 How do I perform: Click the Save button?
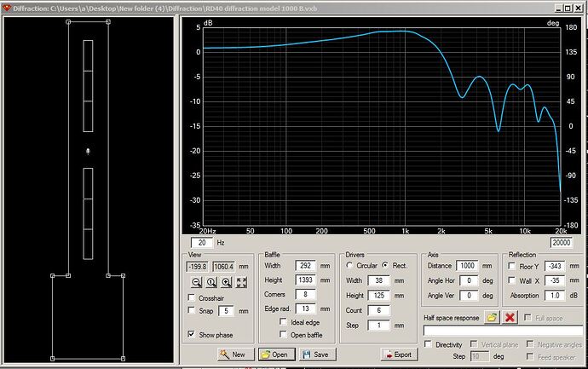point(313,355)
